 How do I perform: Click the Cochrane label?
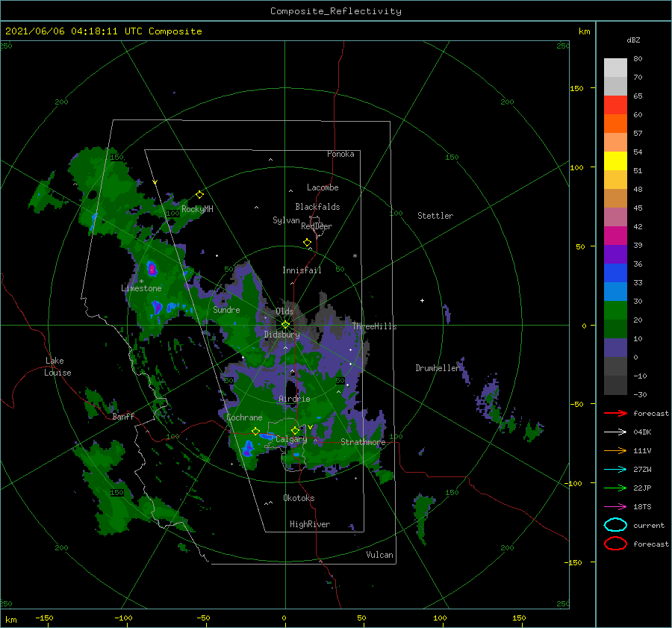(244, 417)
